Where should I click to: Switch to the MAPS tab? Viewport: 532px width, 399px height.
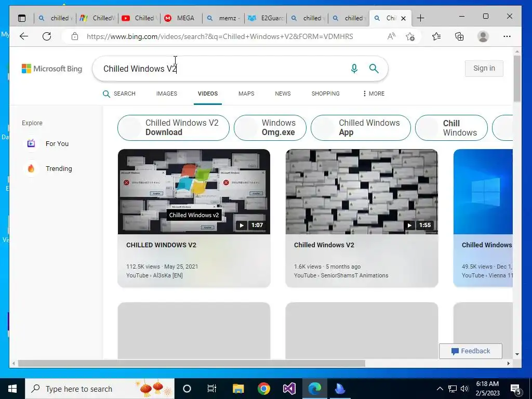pos(246,94)
